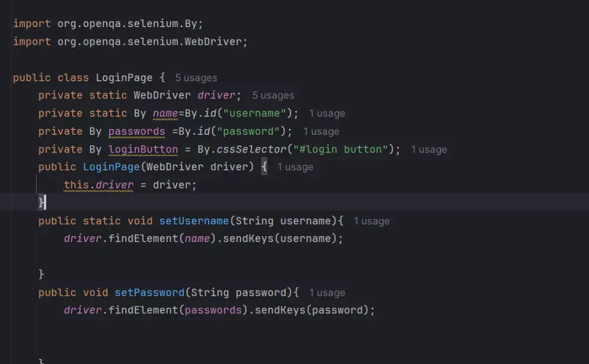This screenshot has width=589, height=364.
Task: Click the '1 usage' hint for the name field
Action: [327, 114]
